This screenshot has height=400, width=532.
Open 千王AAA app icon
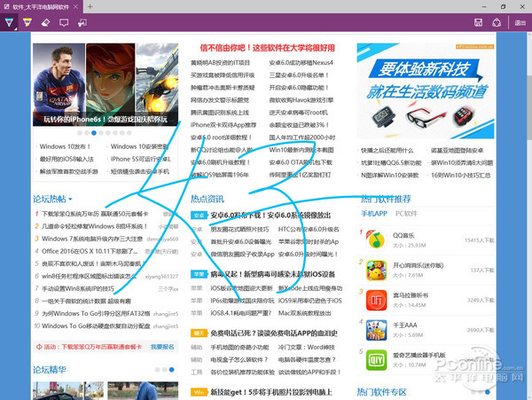376,330
